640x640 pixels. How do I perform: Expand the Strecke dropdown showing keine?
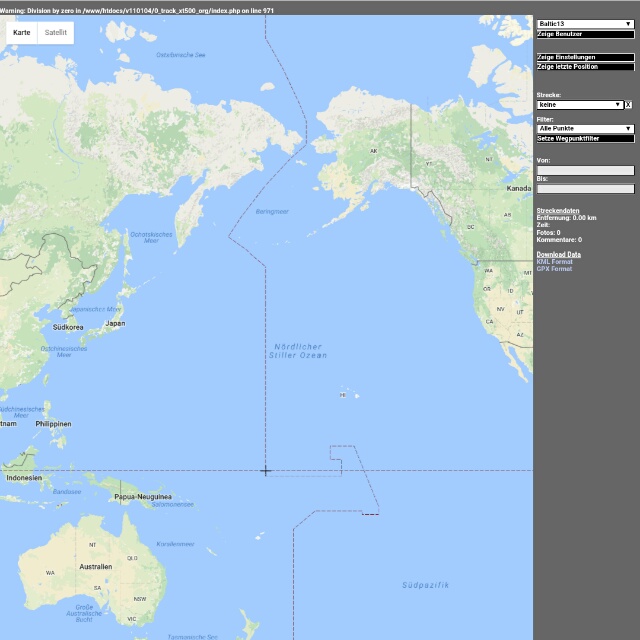click(x=580, y=104)
